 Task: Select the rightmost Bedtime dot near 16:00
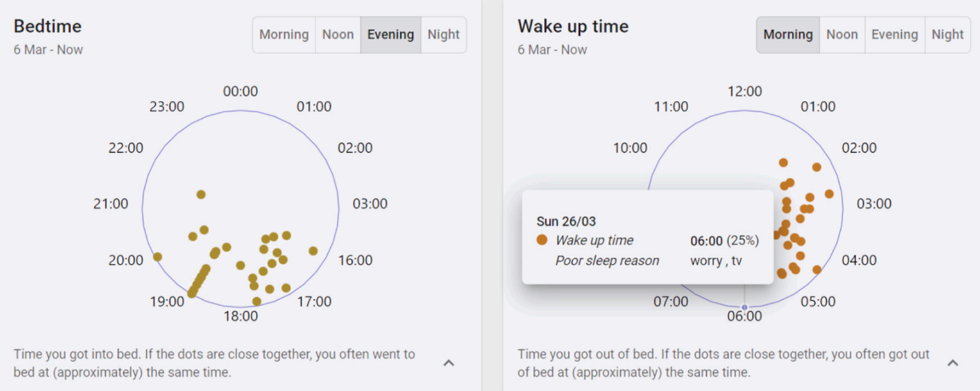(x=313, y=251)
